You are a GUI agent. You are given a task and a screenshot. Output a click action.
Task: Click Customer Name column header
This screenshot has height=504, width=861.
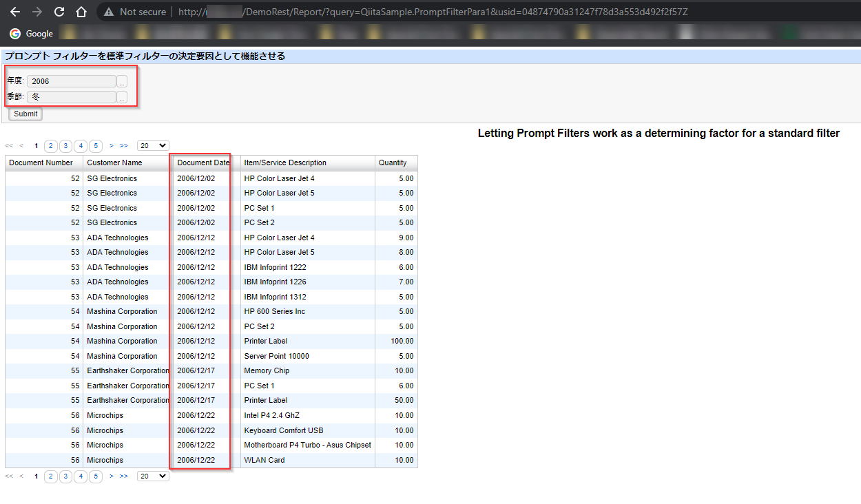click(x=127, y=163)
